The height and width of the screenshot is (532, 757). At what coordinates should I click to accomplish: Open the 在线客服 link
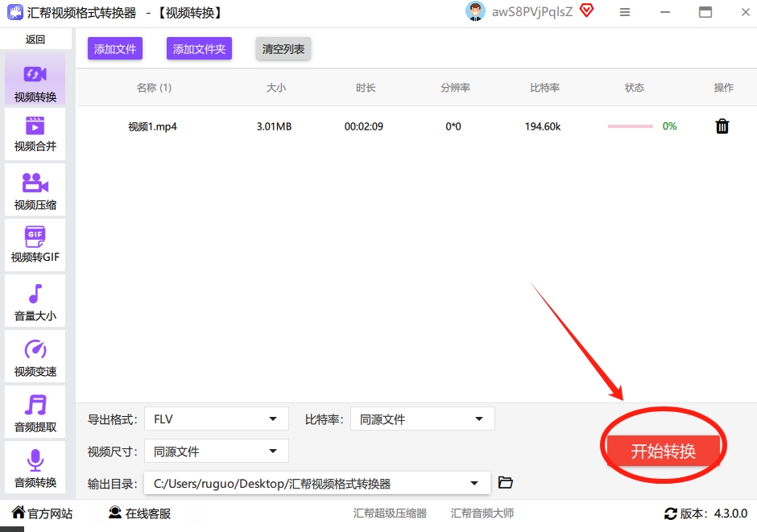tap(139, 513)
